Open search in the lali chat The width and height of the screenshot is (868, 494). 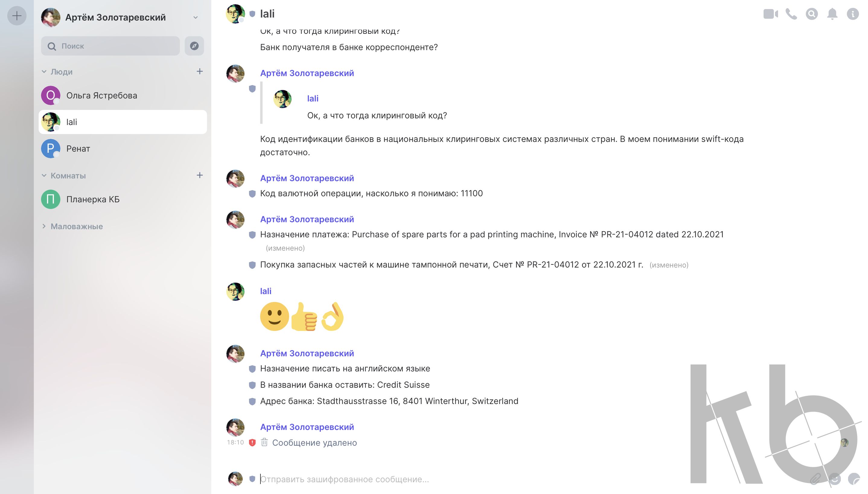coord(812,14)
